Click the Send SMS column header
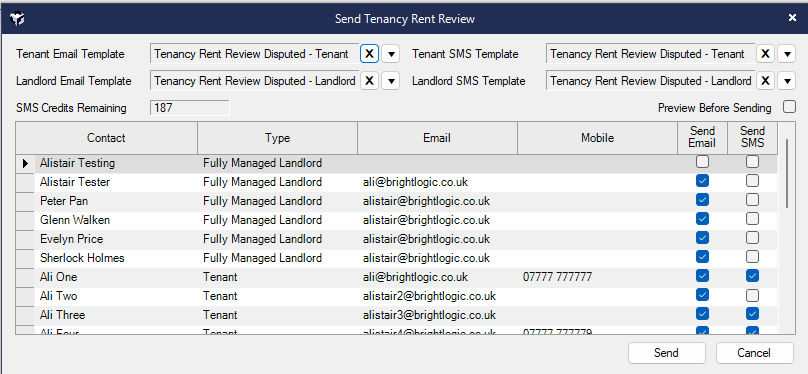This screenshot has height=374, width=808. tap(752, 138)
